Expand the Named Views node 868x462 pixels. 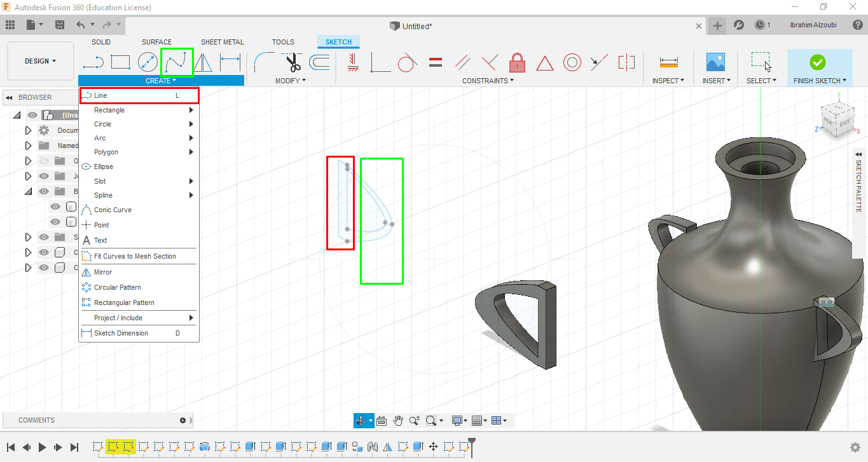click(x=28, y=146)
